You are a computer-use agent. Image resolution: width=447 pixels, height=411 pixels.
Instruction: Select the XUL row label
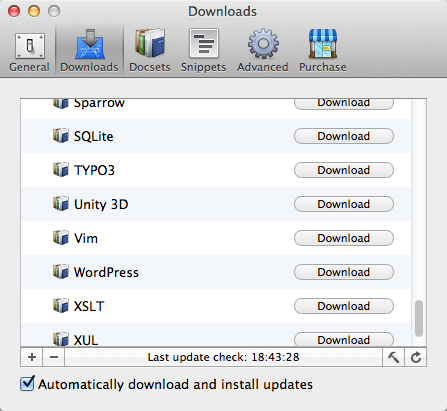[86, 340]
